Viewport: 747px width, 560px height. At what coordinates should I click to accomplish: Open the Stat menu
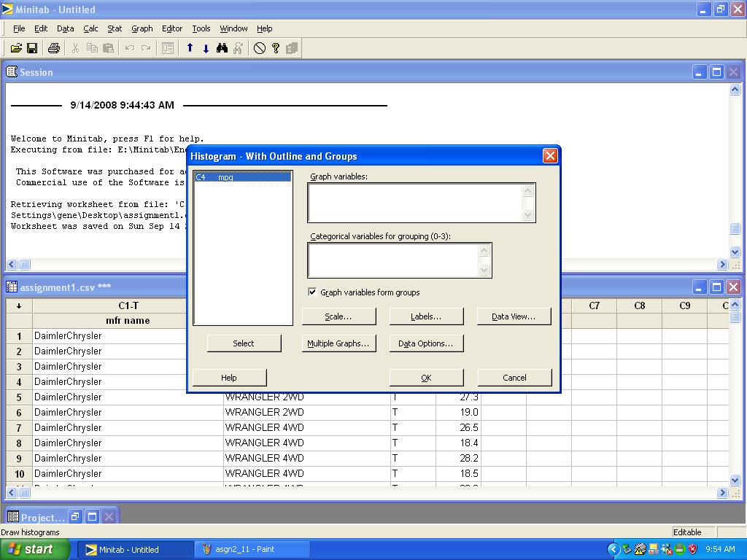tap(115, 28)
